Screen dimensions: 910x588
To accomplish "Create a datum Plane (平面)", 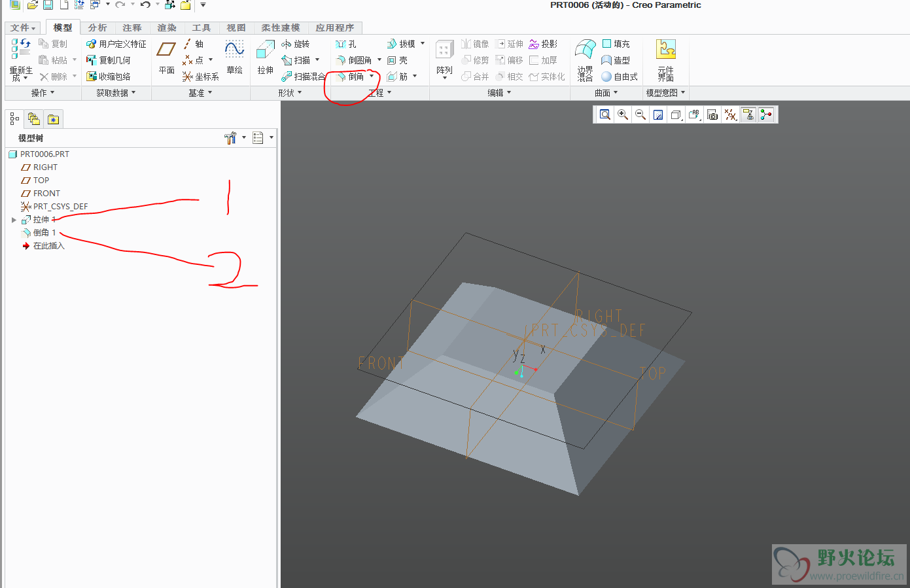I will pos(166,58).
